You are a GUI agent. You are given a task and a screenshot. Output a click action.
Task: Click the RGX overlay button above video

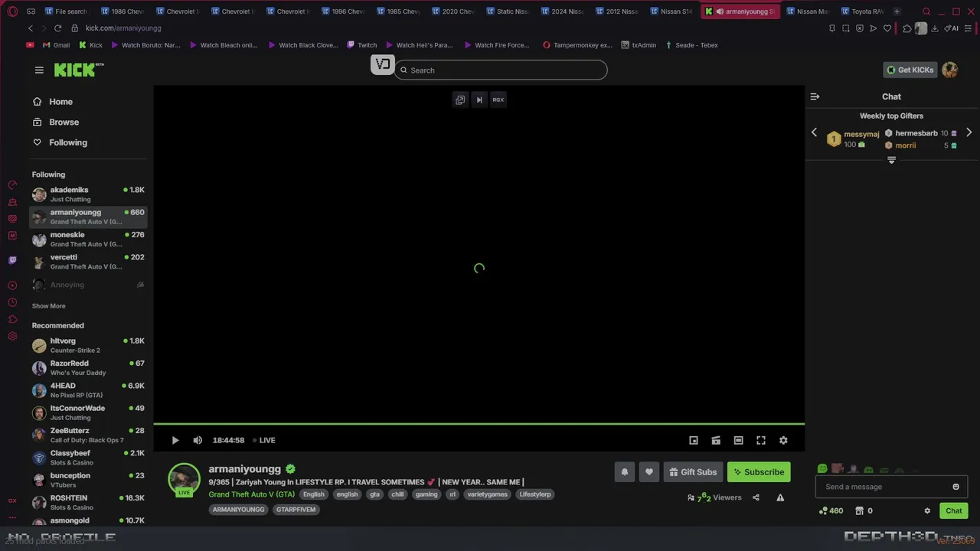(x=498, y=99)
